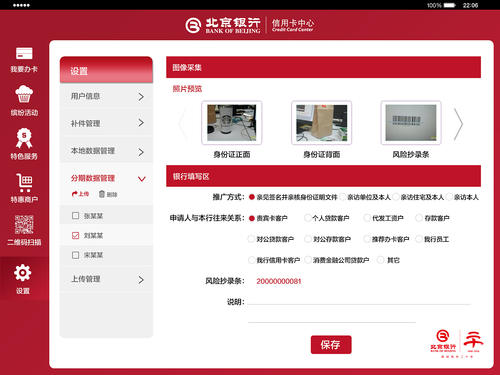Open the 特惠商户 shopping cart icon

(x=24, y=182)
